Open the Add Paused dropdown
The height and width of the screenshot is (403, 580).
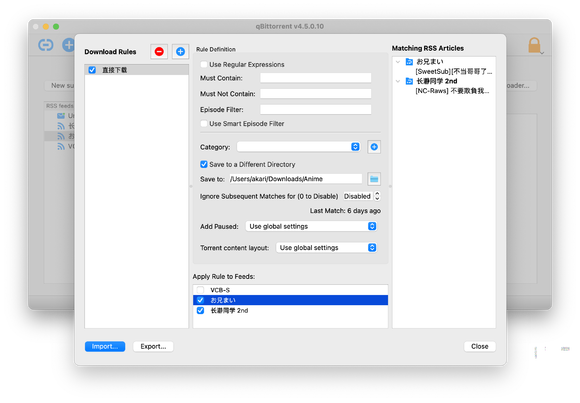pyautogui.click(x=311, y=226)
